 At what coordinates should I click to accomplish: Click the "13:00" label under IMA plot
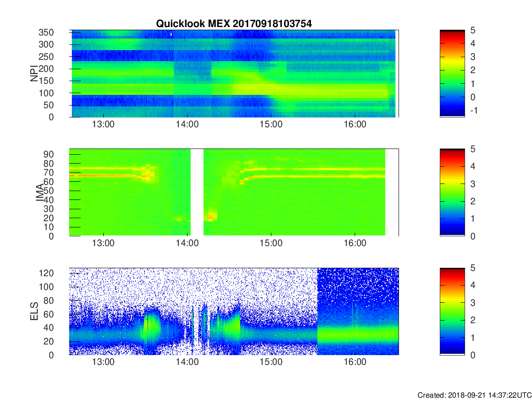click(x=103, y=244)
